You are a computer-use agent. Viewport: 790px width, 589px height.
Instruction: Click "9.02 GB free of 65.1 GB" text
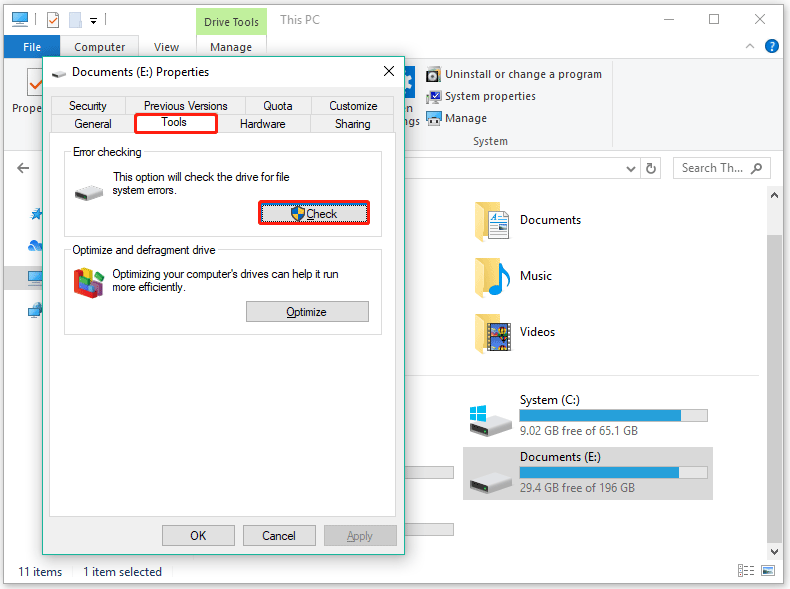(x=578, y=431)
